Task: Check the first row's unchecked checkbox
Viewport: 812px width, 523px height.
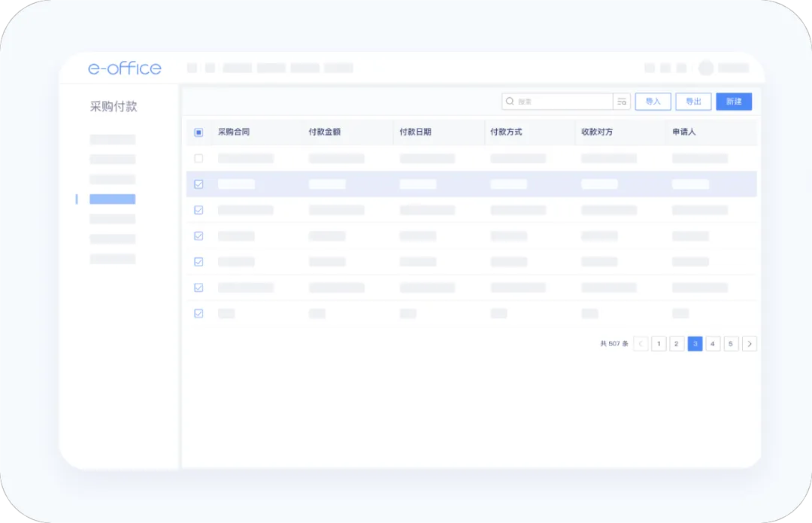Action: [198, 159]
